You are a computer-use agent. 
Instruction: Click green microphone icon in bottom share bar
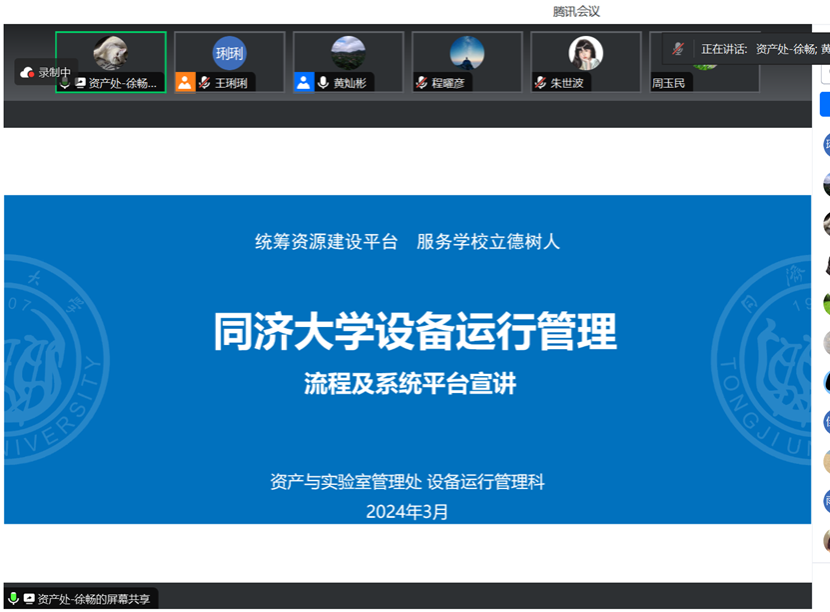click(13, 598)
